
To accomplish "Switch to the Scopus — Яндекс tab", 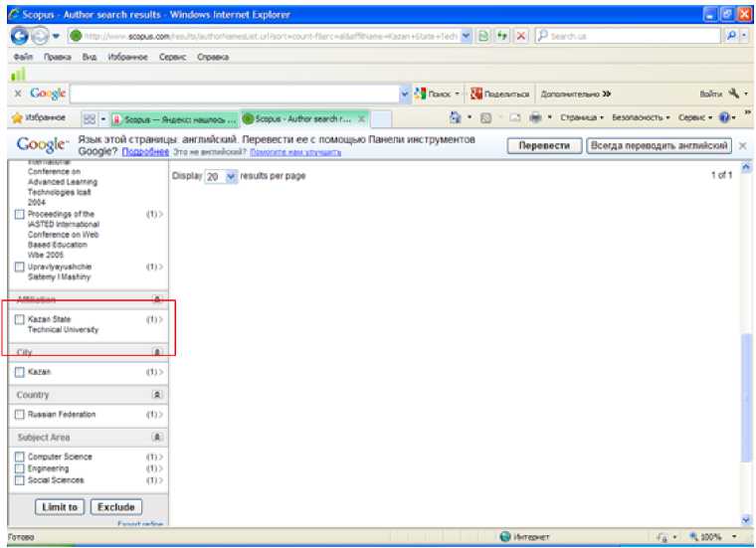I will pyautogui.click(x=174, y=119).
